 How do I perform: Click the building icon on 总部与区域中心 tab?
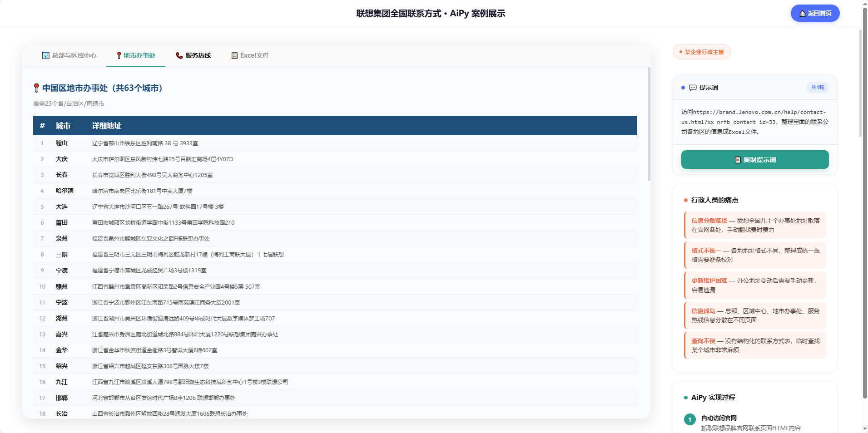45,55
